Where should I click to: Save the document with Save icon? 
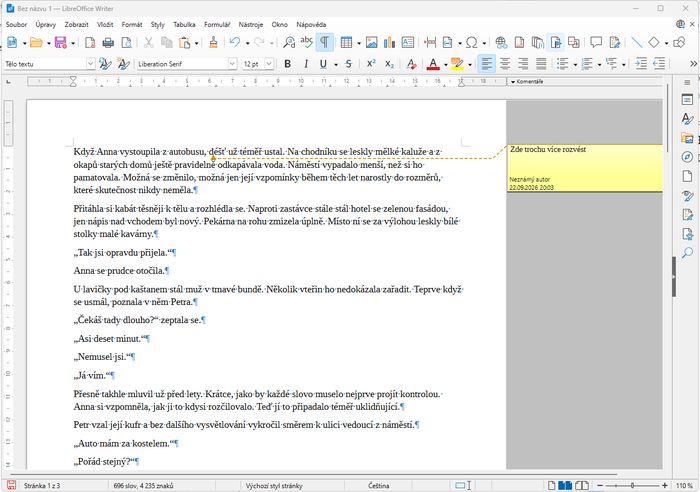[x=60, y=42]
